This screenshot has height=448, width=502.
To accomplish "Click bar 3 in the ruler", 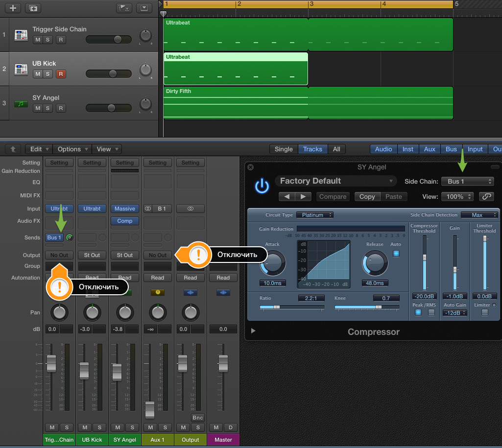I will pyautogui.click(x=311, y=4).
